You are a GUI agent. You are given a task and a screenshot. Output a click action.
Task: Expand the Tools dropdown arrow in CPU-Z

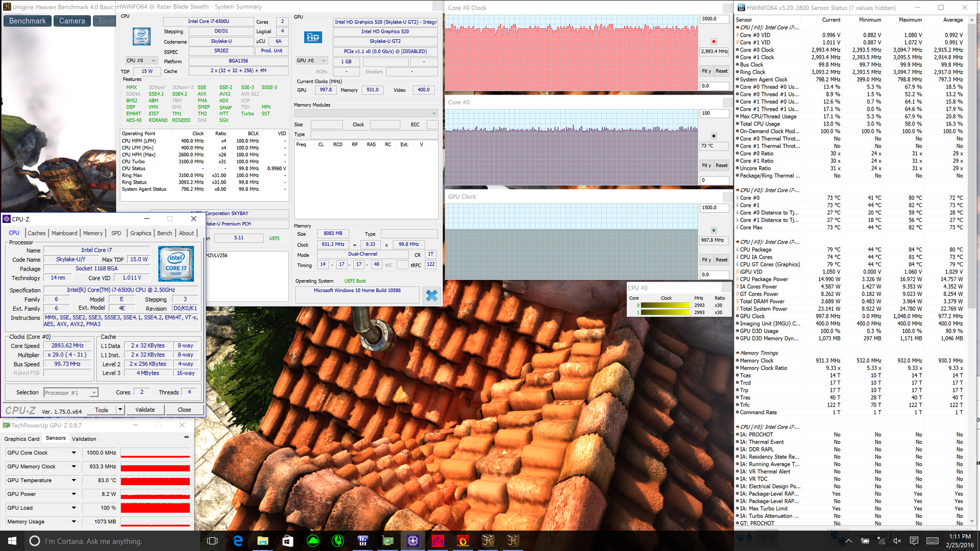(120, 410)
